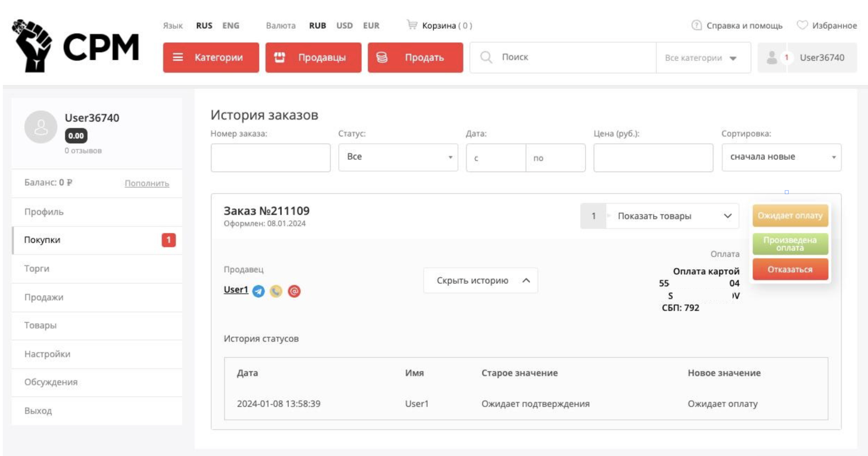Click Справка и помощь link
868x456 pixels.
[744, 26]
